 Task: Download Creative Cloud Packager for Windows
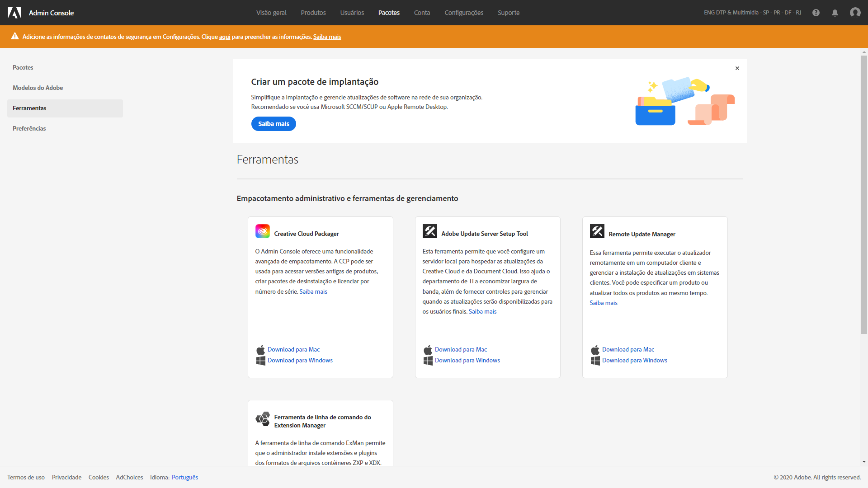point(300,361)
